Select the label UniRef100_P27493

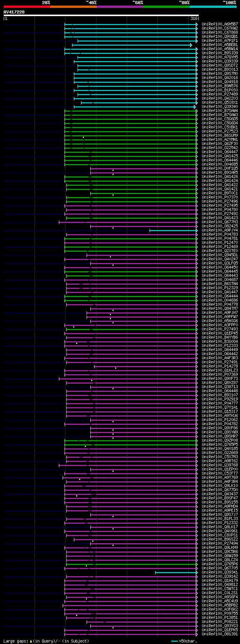(x=220, y=329)
